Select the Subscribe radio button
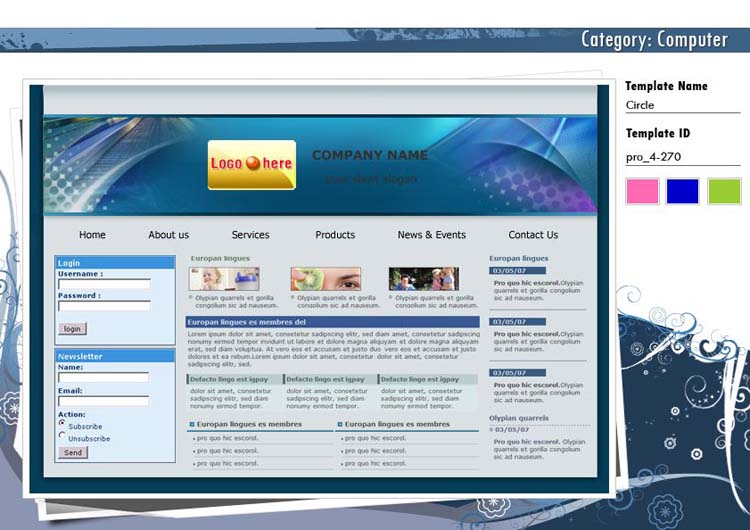This screenshot has width=750, height=530. 62,424
